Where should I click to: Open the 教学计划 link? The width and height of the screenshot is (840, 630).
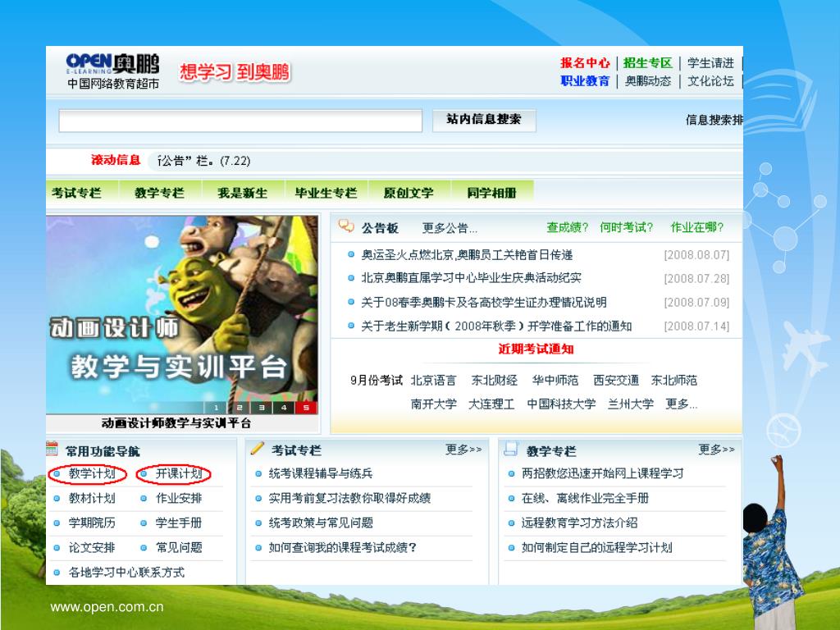point(92,473)
